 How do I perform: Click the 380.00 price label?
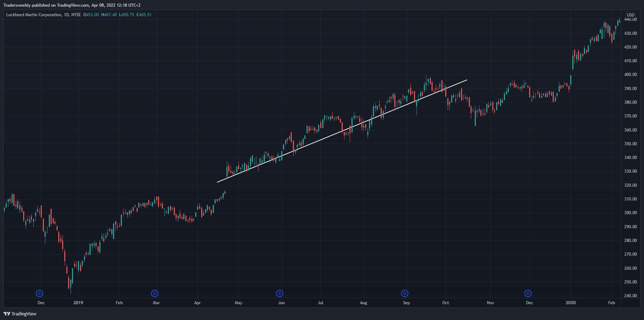(x=631, y=102)
